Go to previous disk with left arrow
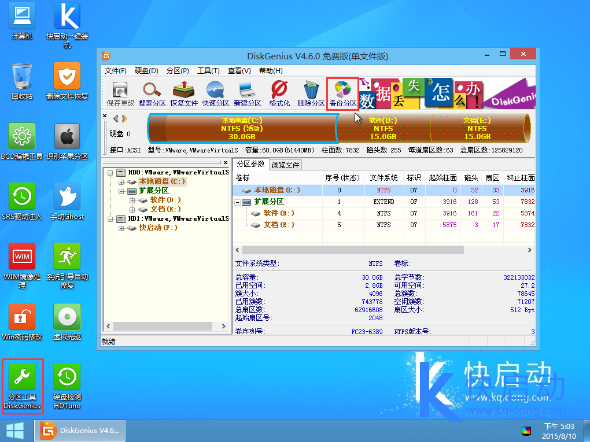The width and height of the screenshot is (590, 442). [x=116, y=119]
